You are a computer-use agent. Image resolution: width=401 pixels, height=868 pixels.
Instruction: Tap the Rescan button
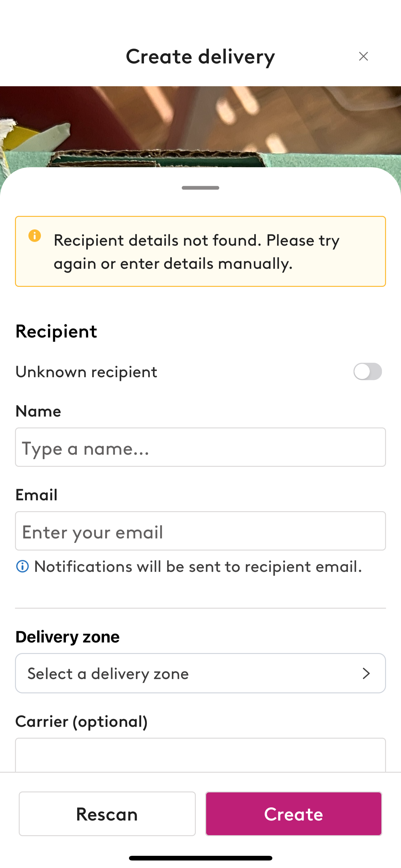coord(107,814)
